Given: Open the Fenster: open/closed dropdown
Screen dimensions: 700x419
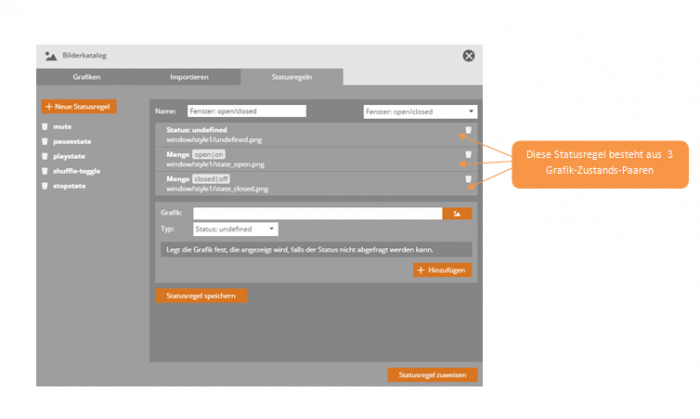Looking at the screenshot, I should 419,112.
